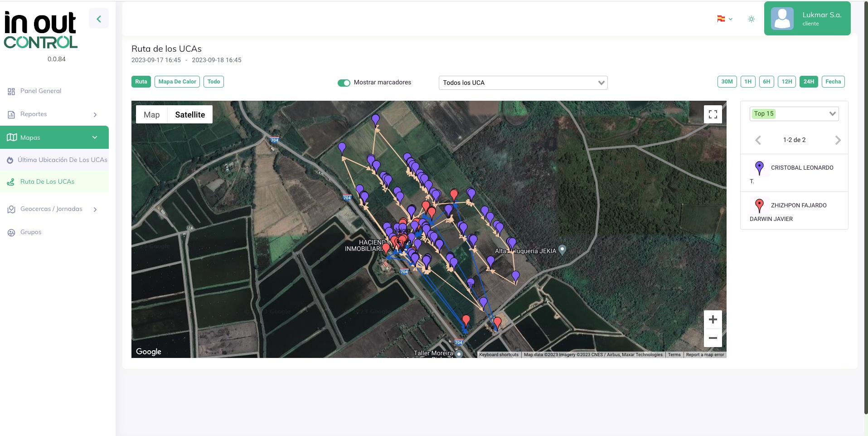Open Ruta De Los UCAs page
This screenshot has width=868, height=436.
click(x=47, y=181)
